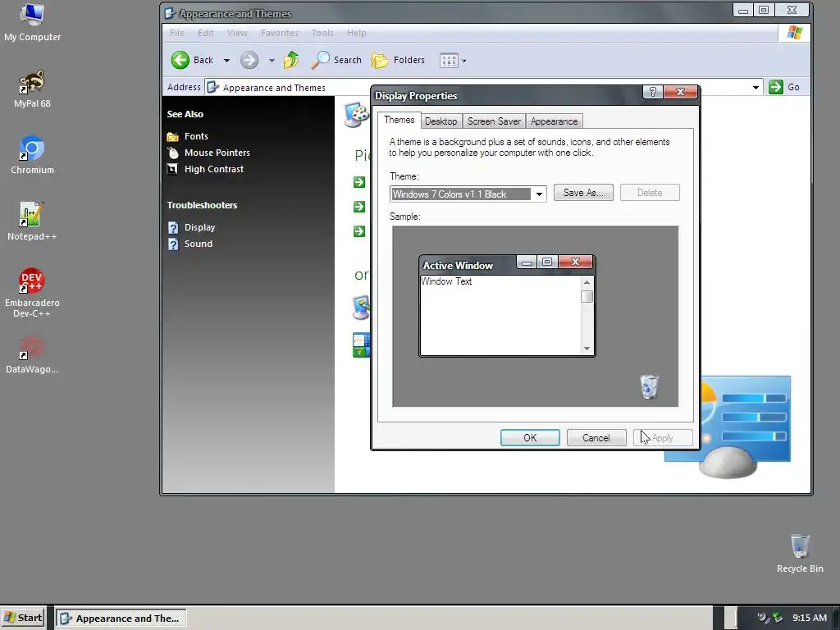Open the Recycle Bin on desktop
Screen dimensions: 840x630
pyautogui.click(x=799, y=554)
